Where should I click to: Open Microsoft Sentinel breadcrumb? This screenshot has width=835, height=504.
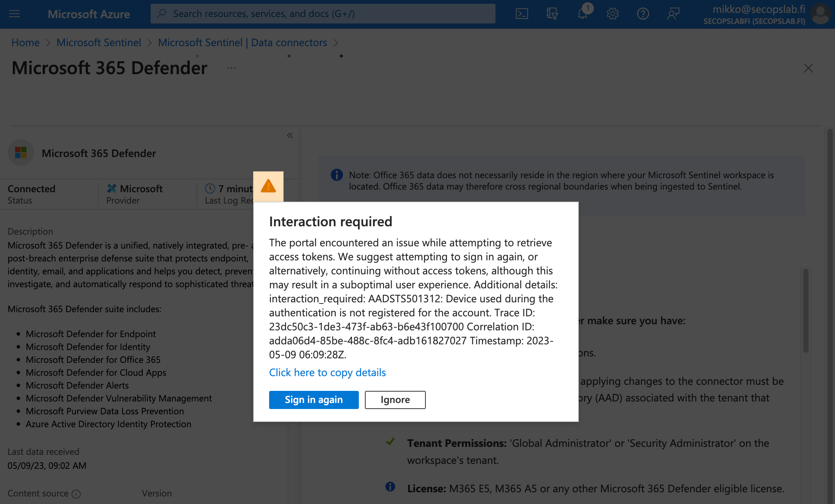point(99,42)
